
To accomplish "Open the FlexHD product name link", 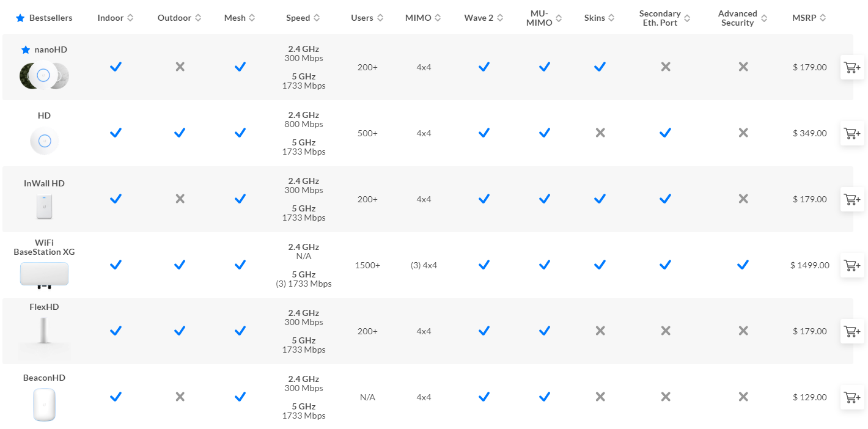I will (44, 307).
